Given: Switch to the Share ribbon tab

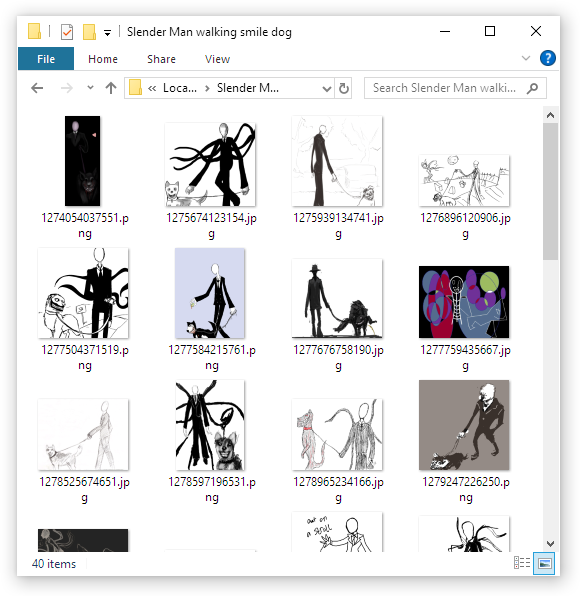Looking at the screenshot, I should (x=162, y=59).
